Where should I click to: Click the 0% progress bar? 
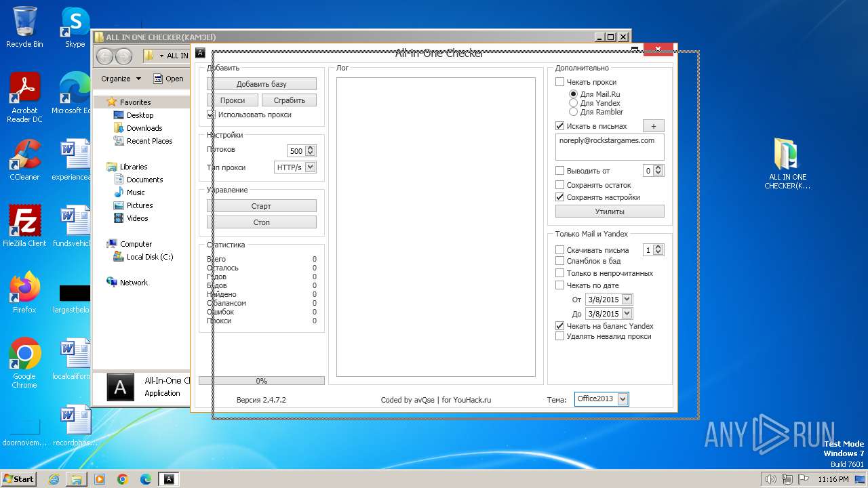click(262, 381)
